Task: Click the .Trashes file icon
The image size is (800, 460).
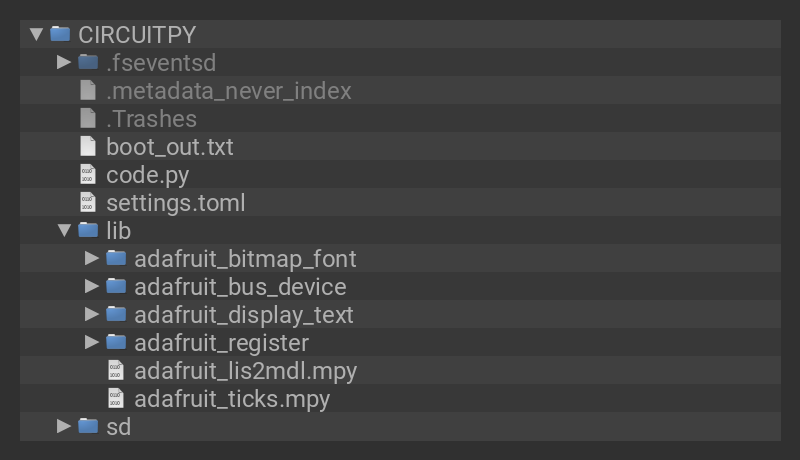Action: click(88, 118)
